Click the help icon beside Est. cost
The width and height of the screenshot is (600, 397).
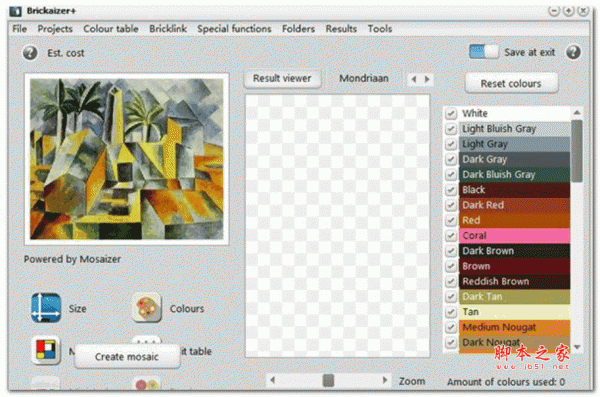(30, 53)
